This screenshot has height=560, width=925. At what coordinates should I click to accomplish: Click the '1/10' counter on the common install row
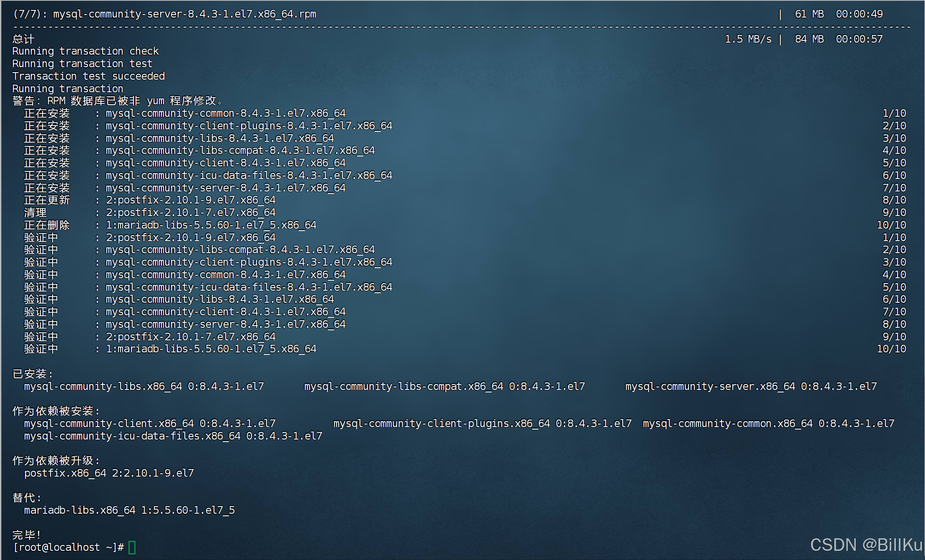coord(894,113)
